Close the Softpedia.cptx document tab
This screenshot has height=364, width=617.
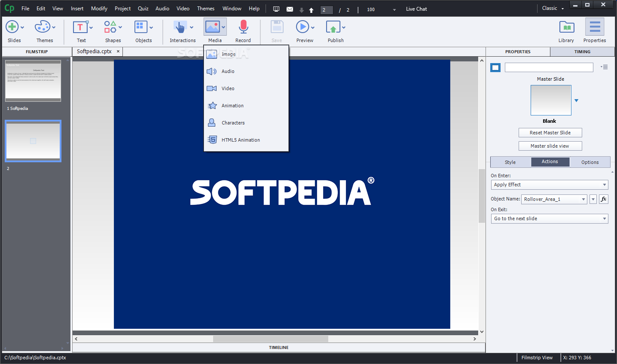(118, 52)
